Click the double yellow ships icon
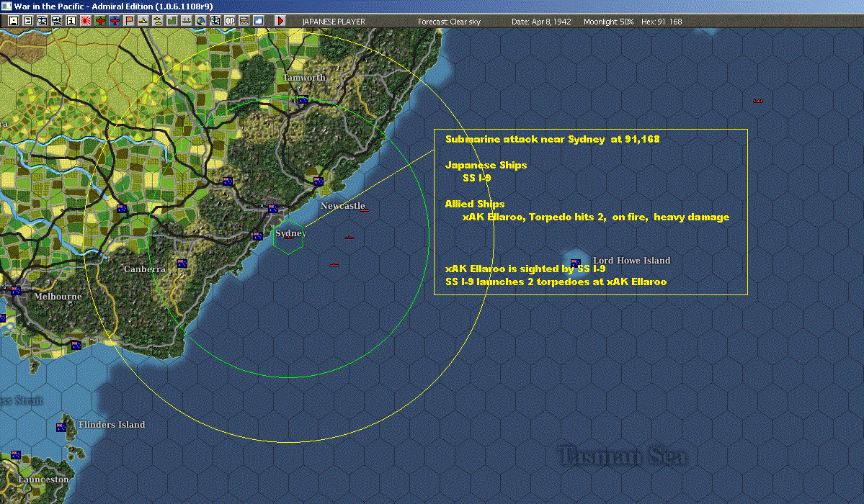The height and width of the screenshot is (504, 864). pos(158,21)
